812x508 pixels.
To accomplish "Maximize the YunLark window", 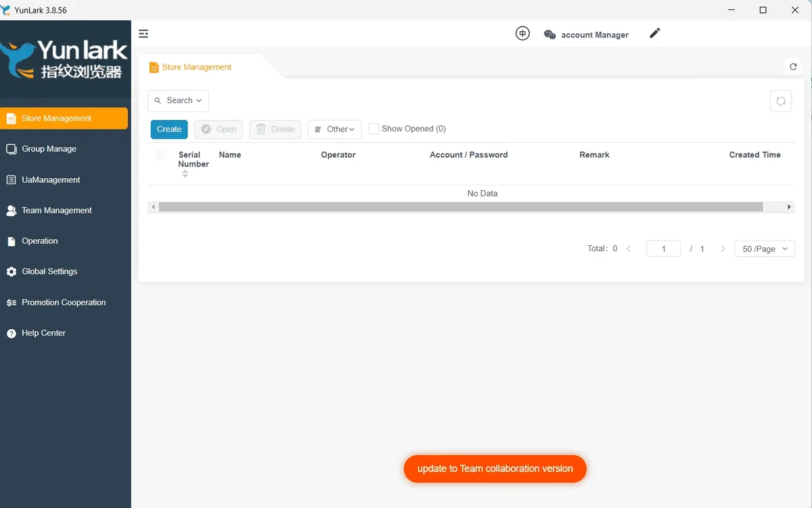I will (763, 10).
